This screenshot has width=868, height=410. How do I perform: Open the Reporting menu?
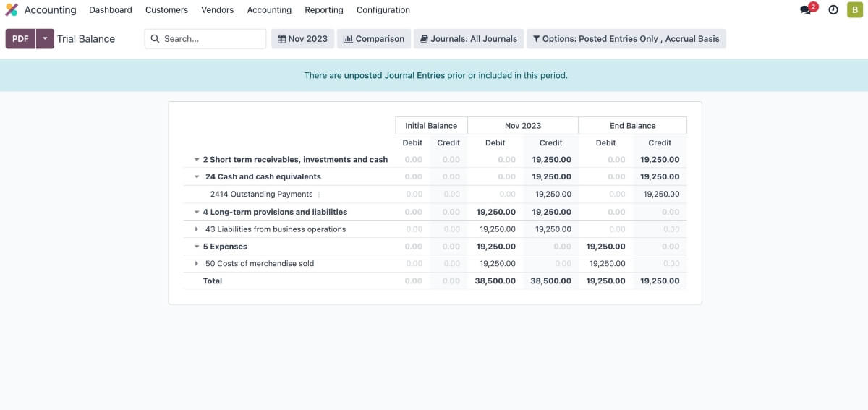(x=324, y=10)
